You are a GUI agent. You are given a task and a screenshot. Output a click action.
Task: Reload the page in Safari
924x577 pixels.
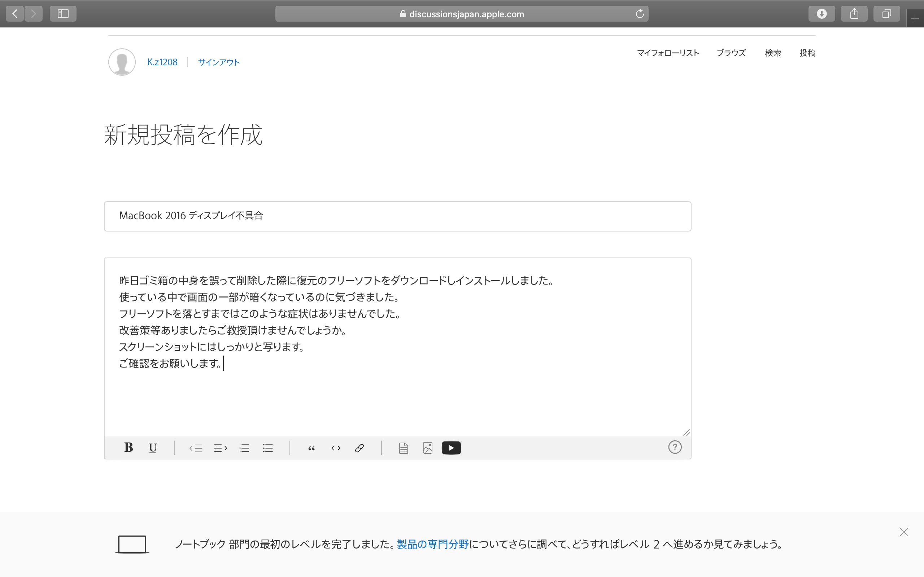tap(640, 14)
